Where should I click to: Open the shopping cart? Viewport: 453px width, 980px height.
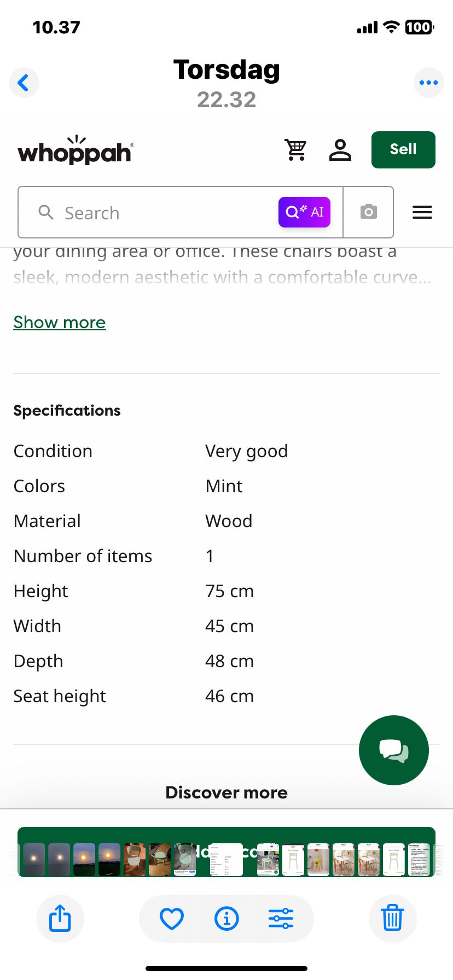295,150
